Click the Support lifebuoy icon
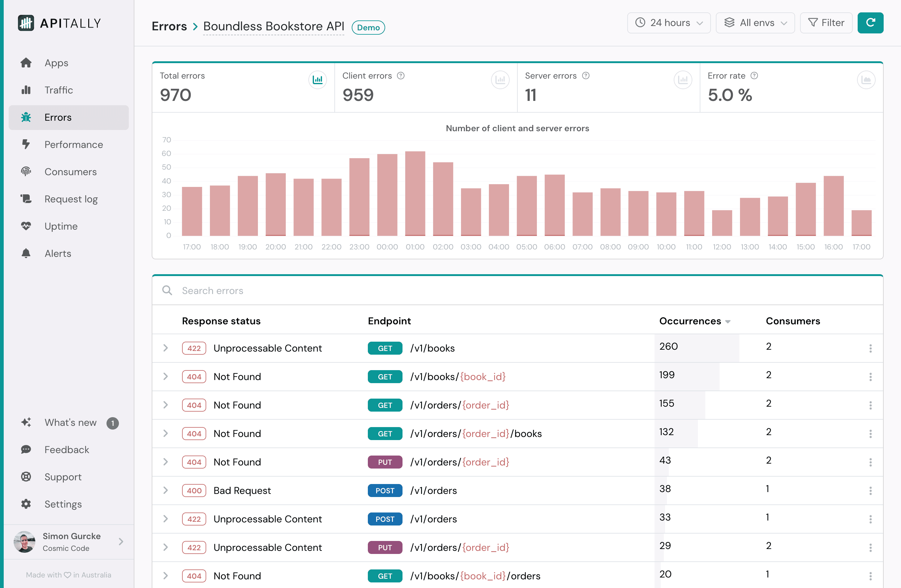 26,477
